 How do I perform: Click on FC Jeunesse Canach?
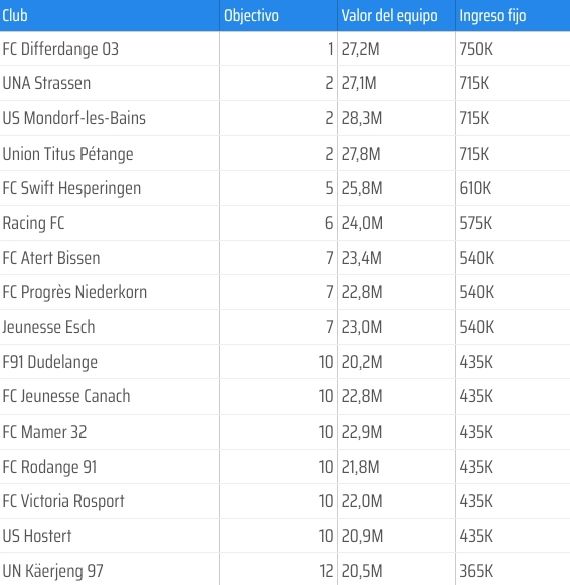tap(66, 396)
